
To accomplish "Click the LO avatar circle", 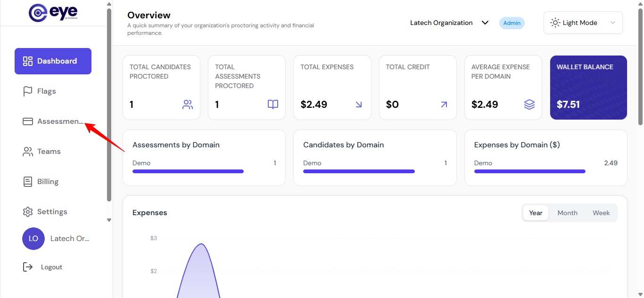I will pos(33,239).
